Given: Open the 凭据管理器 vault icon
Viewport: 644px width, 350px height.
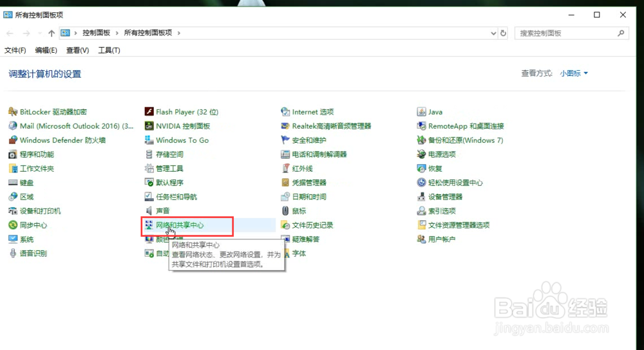Looking at the screenshot, I should click(x=285, y=183).
